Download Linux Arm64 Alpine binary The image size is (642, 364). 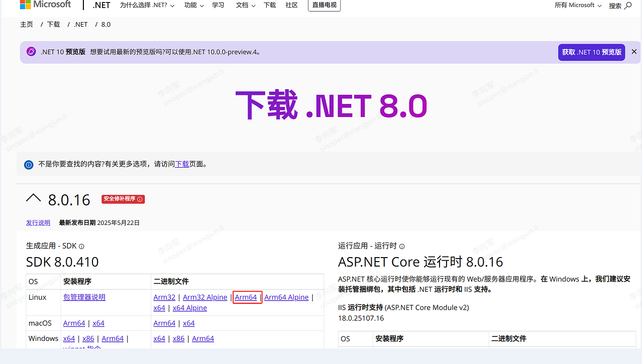point(286,297)
